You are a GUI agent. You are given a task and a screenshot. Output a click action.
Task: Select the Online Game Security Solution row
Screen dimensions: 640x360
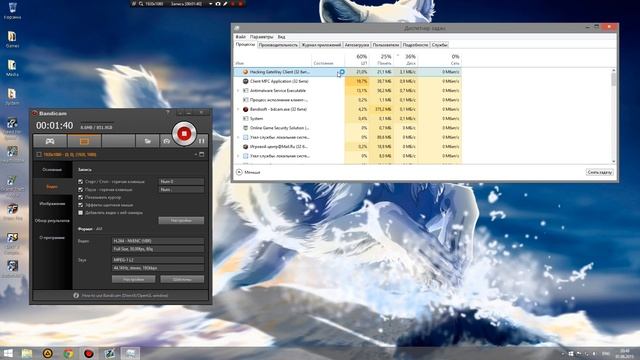(x=348, y=128)
